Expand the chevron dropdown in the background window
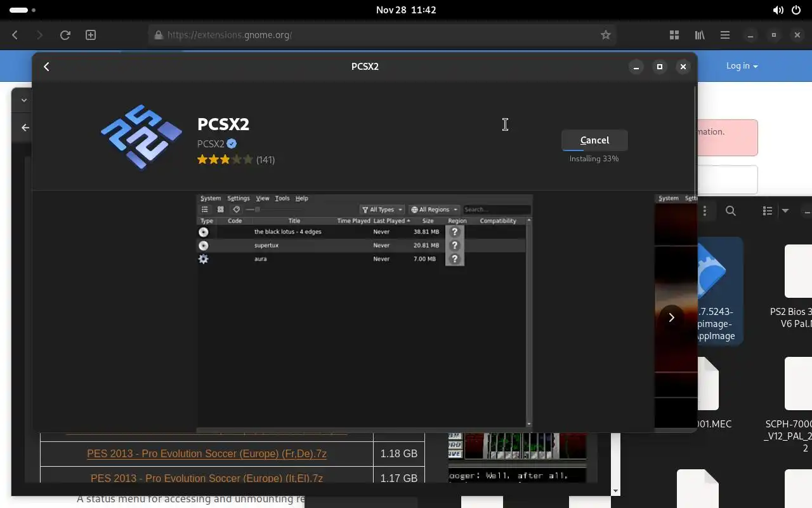The width and height of the screenshot is (812, 508). click(x=23, y=100)
